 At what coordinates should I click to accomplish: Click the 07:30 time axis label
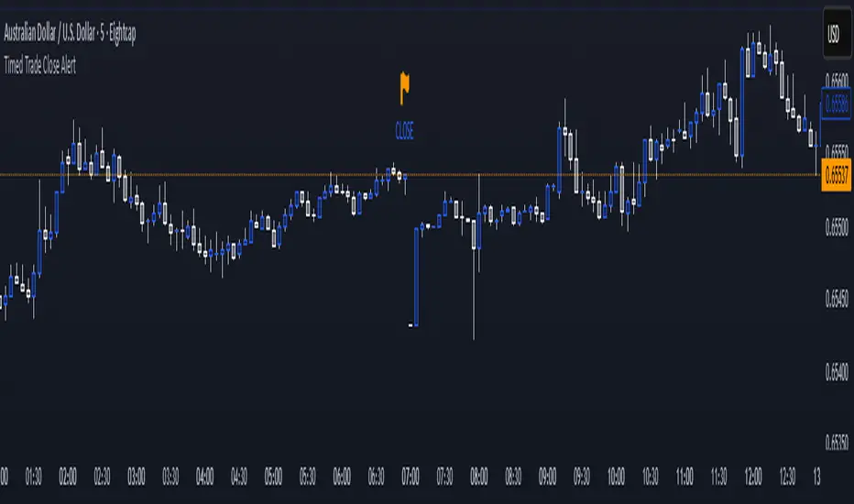(x=444, y=477)
